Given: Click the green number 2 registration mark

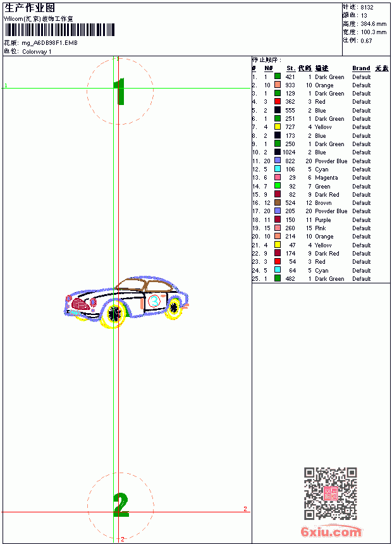Looking at the screenshot, I should pyautogui.click(x=121, y=504).
